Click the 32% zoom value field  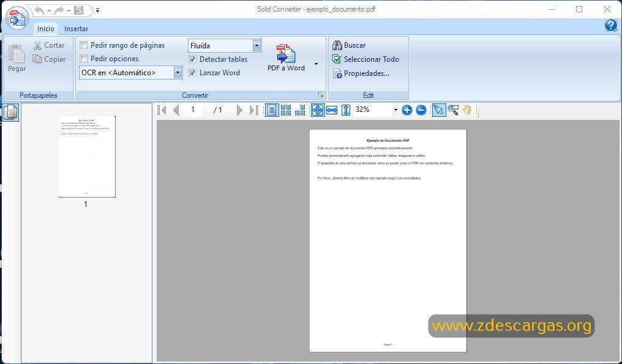coord(372,110)
